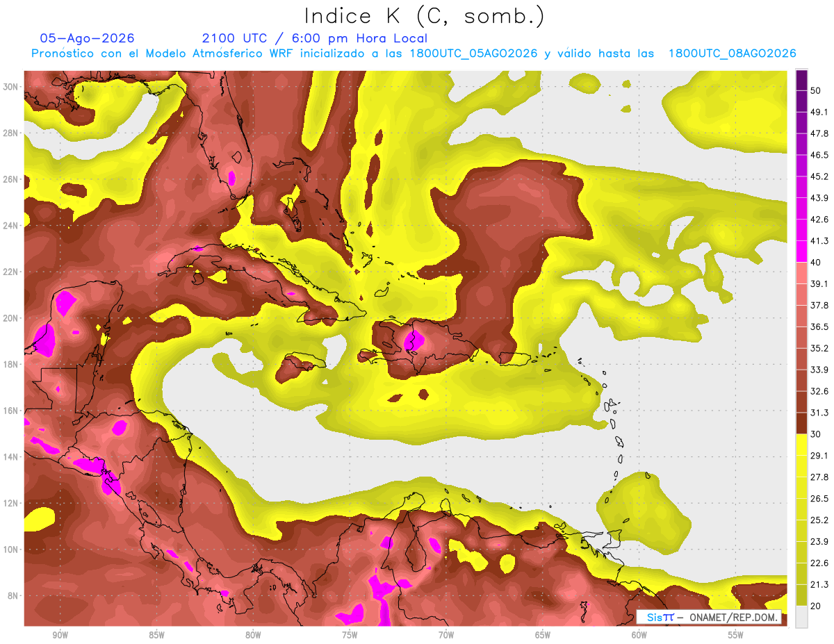Pick the dark brown swatch between 30 and 31.3
The image size is (834, 644).
tap(801, 424)
